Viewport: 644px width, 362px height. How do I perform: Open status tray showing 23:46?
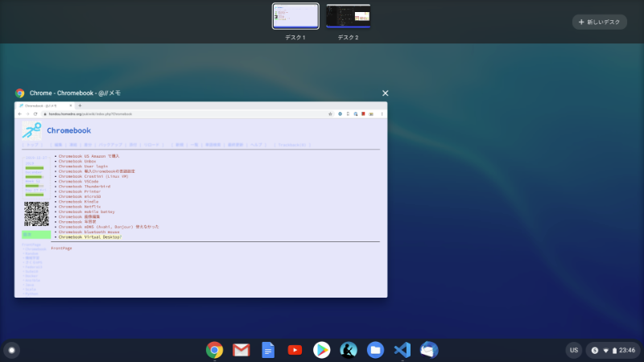click(614, 350)
